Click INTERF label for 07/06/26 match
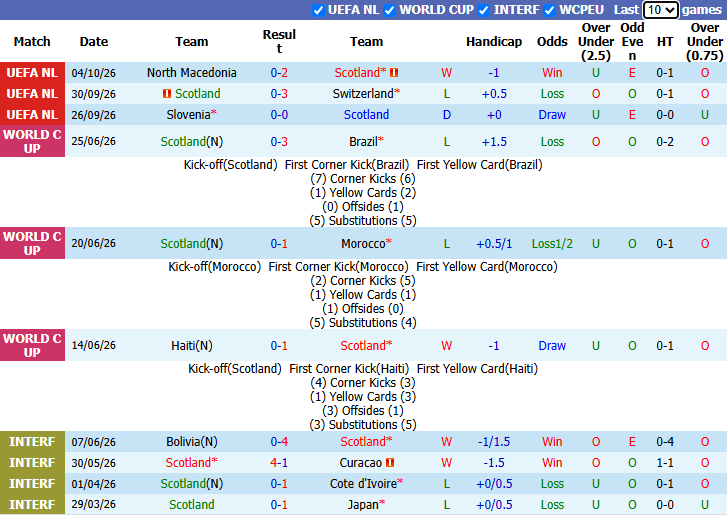The height and width of the screenshot is (515, 727). [x=32, y=442]
